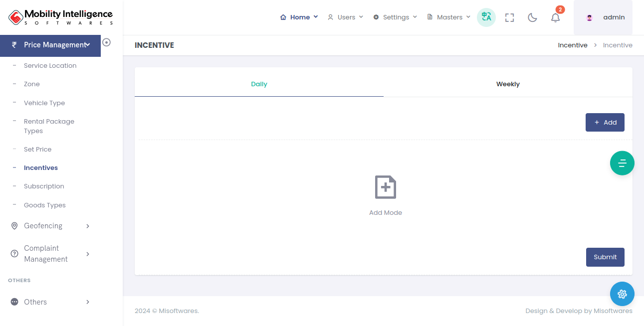Select the Daily tab
This screenshot has width=644, height=326.
coord(259,84)
